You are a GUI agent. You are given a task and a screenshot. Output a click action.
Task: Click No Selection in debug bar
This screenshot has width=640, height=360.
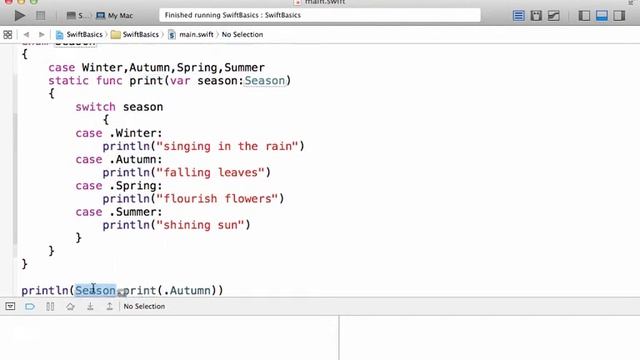point(144,306)
